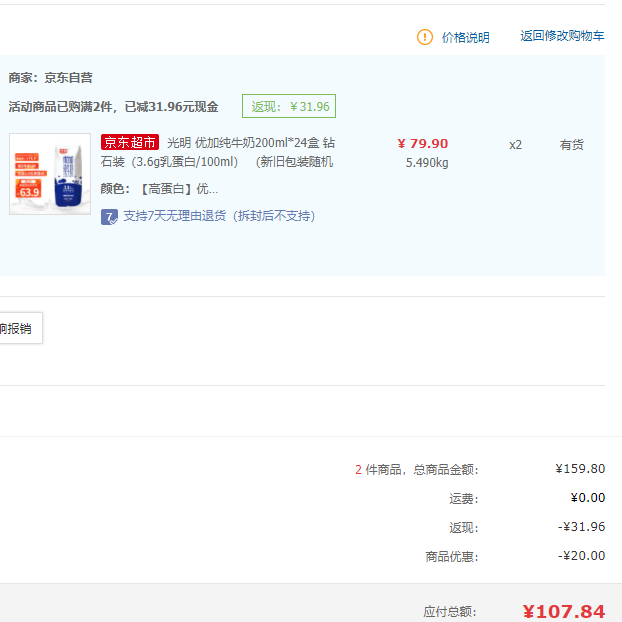Click the ¥159.80 total goods amount
The height and width of the screenshot is (622, 622).
(x=580, y=468)
